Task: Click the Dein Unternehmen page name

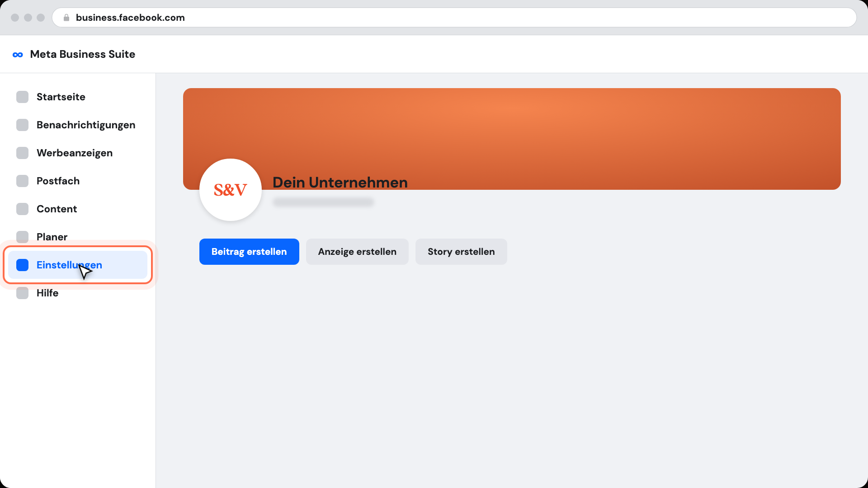Action: pyautogui.click(x=340, y=183)
